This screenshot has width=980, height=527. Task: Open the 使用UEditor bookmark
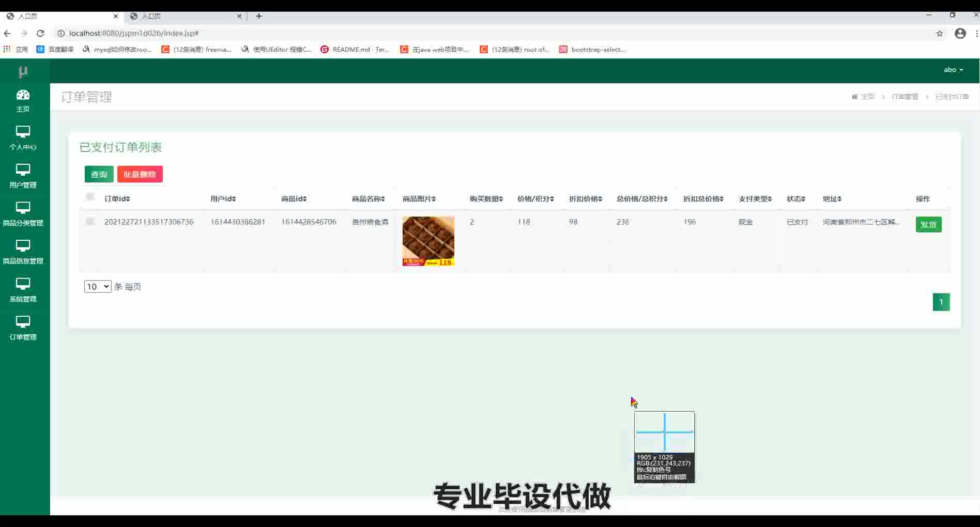(x=277, y=49)
